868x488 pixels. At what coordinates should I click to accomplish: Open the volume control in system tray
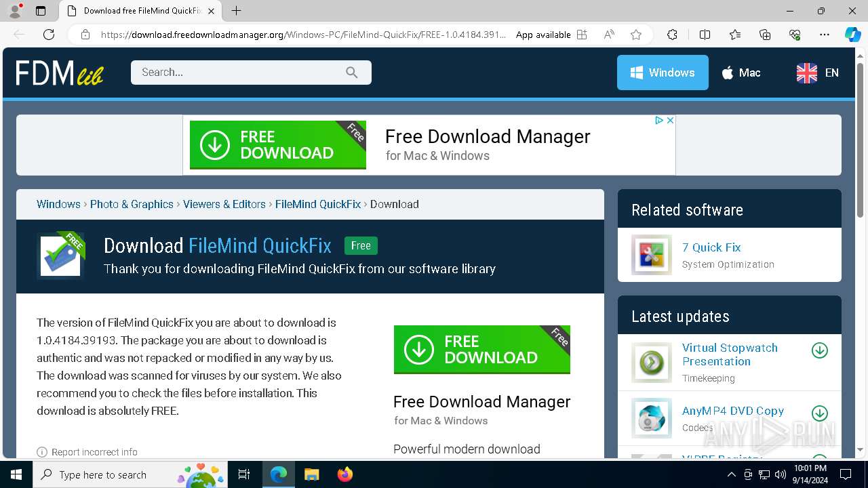click(781, 474)
